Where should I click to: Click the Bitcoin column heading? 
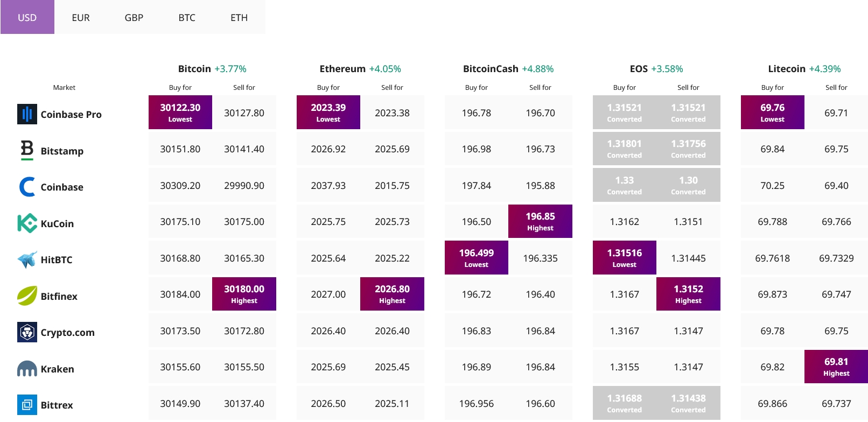coord(194,68)
